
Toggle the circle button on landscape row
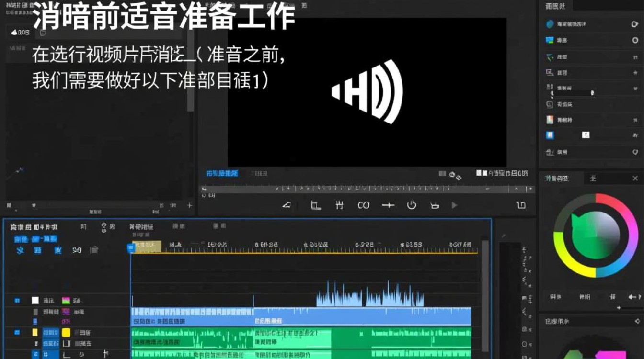click(635, 41)
